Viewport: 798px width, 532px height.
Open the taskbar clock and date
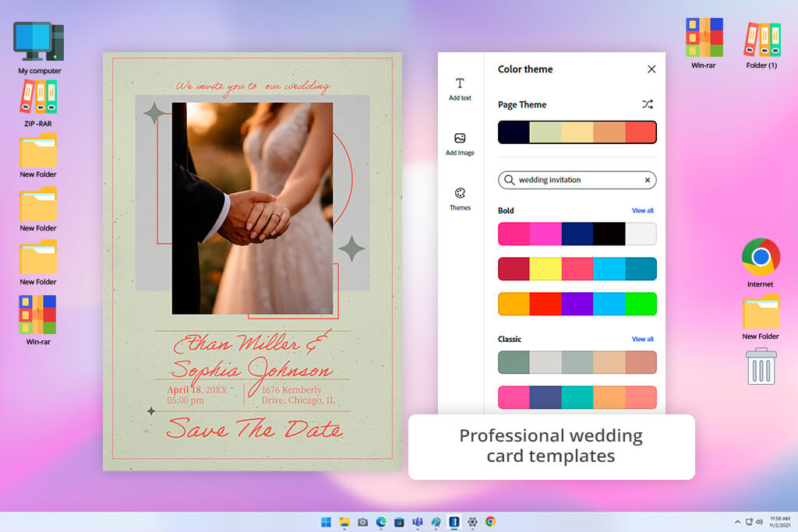pos(779,522)
